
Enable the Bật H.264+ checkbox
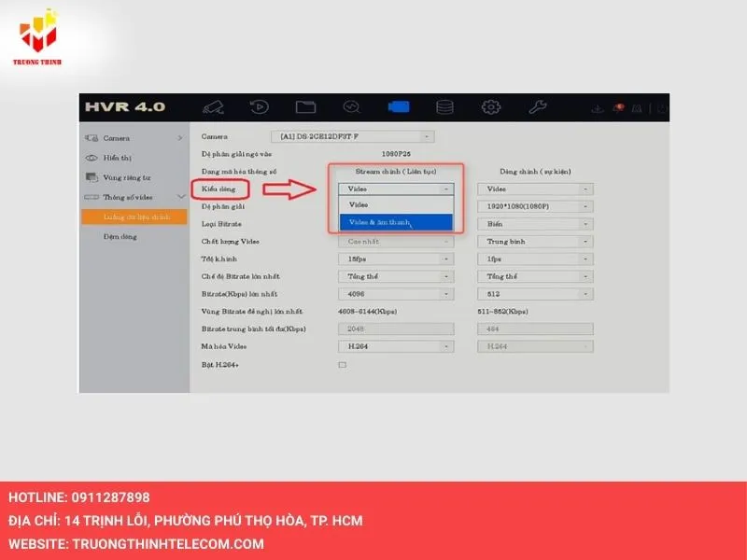pyautogui.click(x=342, y=364)
